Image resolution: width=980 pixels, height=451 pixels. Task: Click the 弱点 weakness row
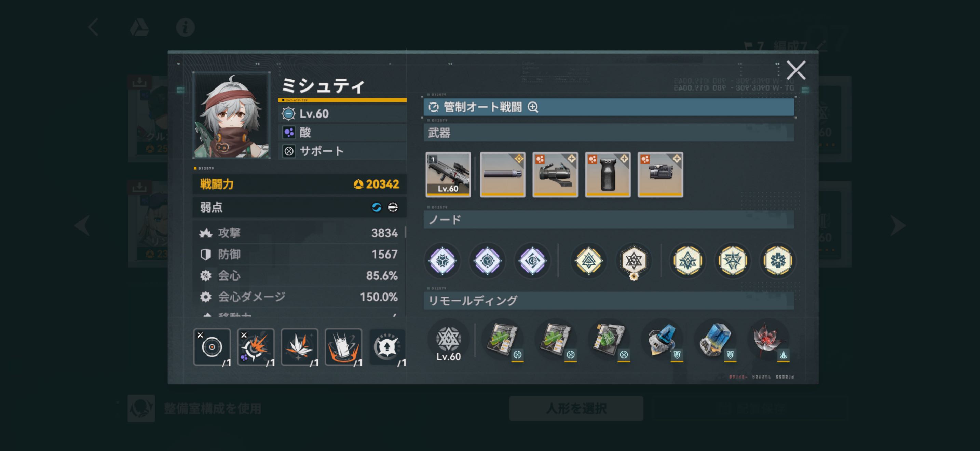[x=299, y=207]
